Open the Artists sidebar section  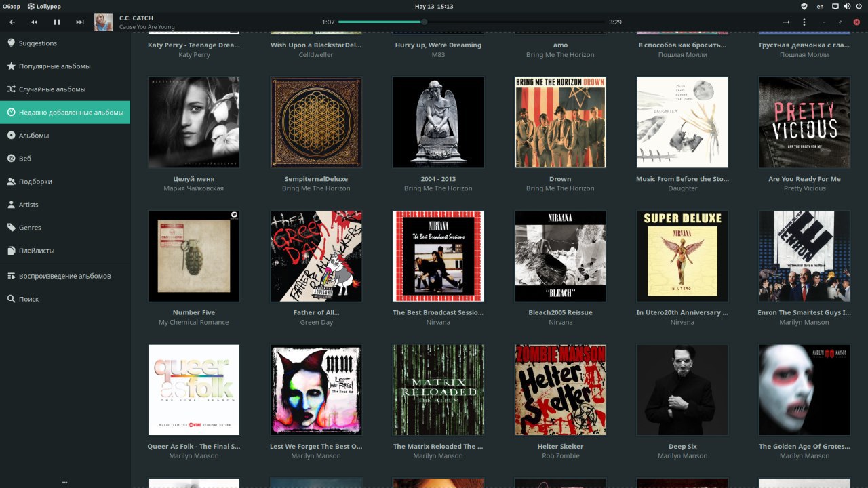28,205
